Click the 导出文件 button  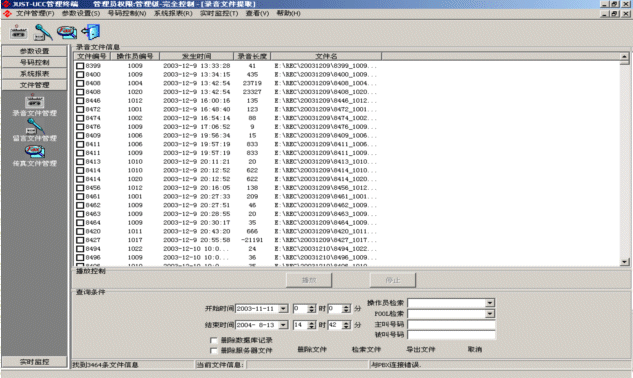420,349
